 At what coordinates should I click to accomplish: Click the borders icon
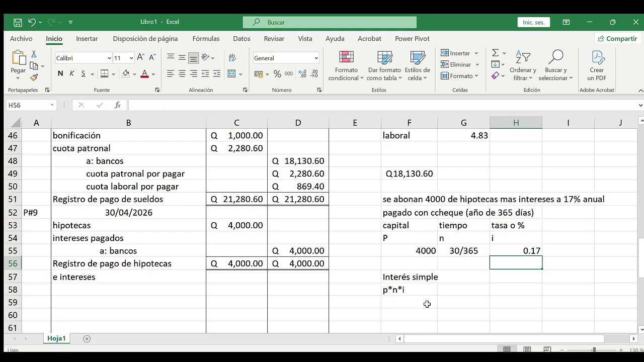104,74
